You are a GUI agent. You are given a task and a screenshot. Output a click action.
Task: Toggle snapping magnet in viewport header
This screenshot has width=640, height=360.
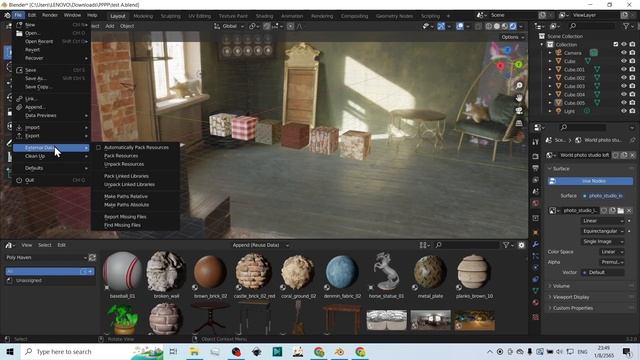(267, 26)
